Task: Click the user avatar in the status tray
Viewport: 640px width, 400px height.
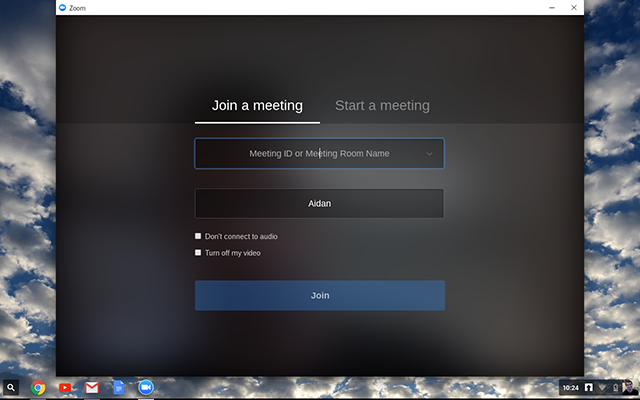Action: (629, 387)
